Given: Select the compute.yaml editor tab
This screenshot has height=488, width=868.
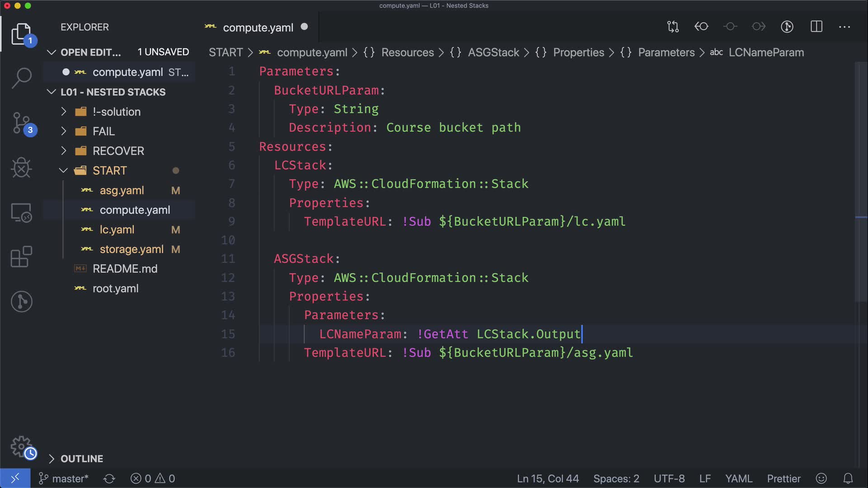Looking at the screenshot, I should [258, 28].
